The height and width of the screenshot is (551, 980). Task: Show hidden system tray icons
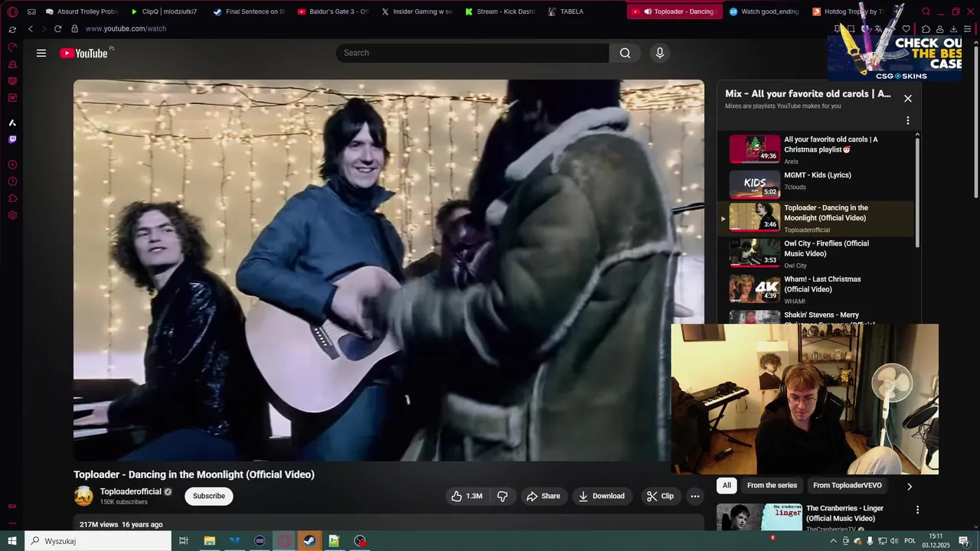click(x=834, y=541)
